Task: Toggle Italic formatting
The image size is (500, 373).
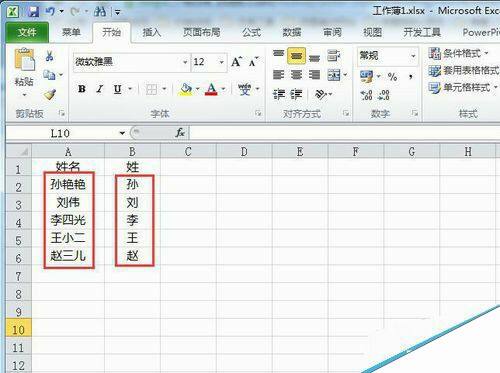Action: point(100,89)
